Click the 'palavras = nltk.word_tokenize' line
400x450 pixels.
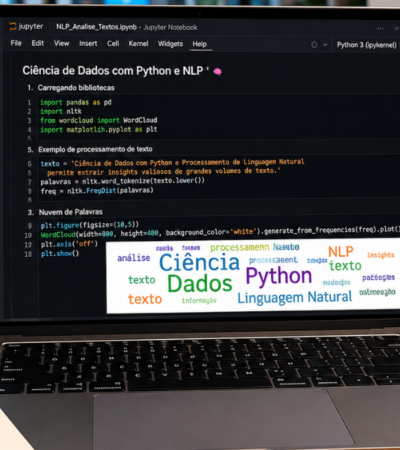coord(122,181)
